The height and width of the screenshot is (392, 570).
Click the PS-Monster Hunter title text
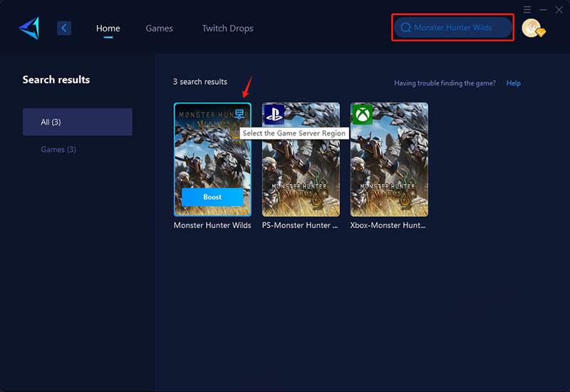[x=300, y=225]
